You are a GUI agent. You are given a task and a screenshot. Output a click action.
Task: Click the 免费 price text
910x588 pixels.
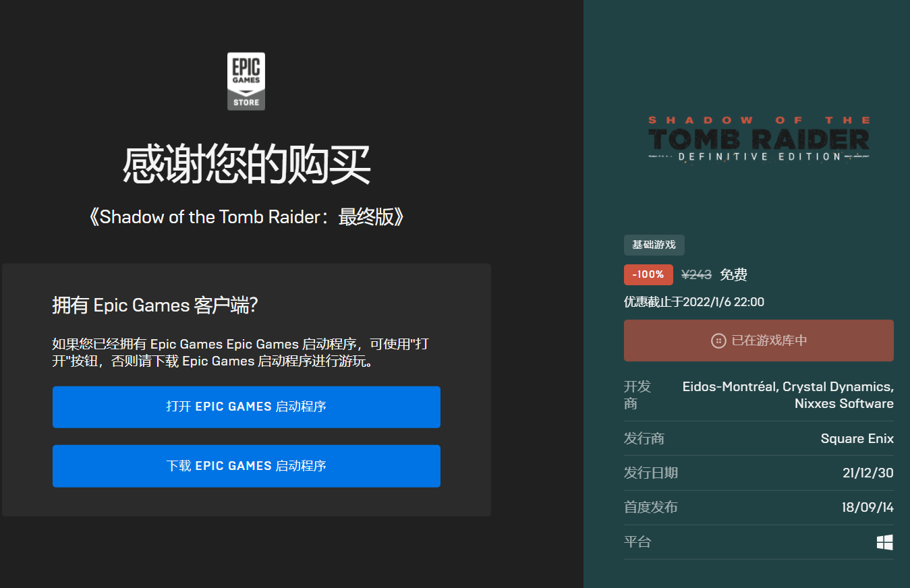click(733, 274)
